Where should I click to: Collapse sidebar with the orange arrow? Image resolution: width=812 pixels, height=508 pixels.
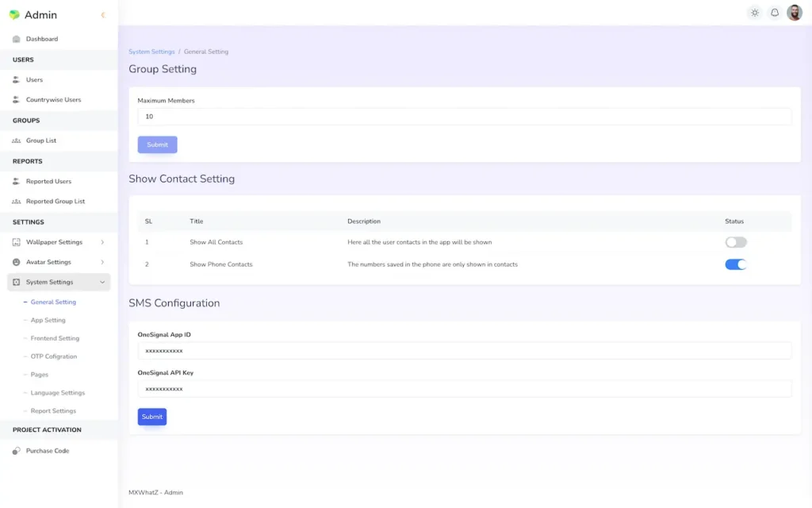103,15
